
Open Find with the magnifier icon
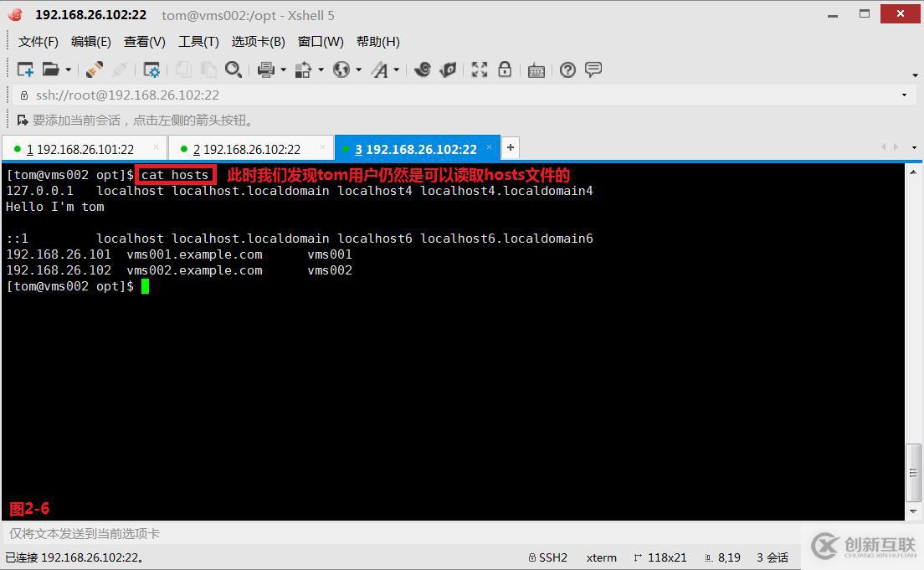point(234,69)
